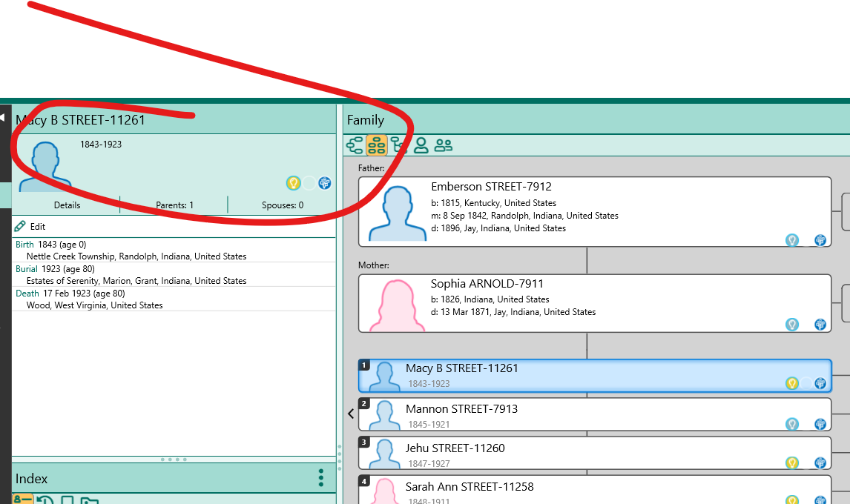Select mother card Sophia ARNOLD-7911
The height and width of the screenshot is (504, 850).
point(595,303)
